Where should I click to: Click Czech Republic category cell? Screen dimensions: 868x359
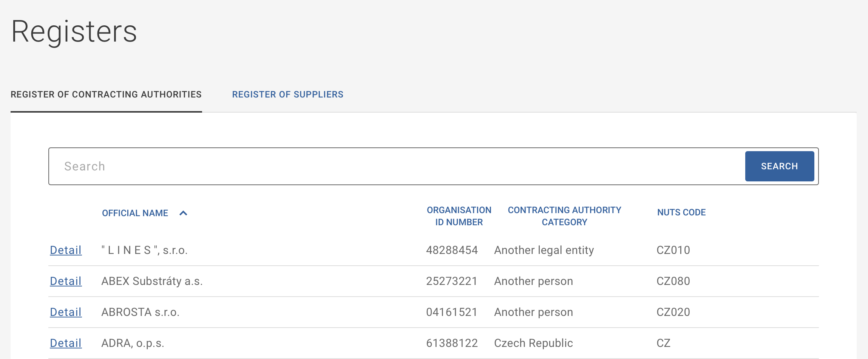pos(533,343)
